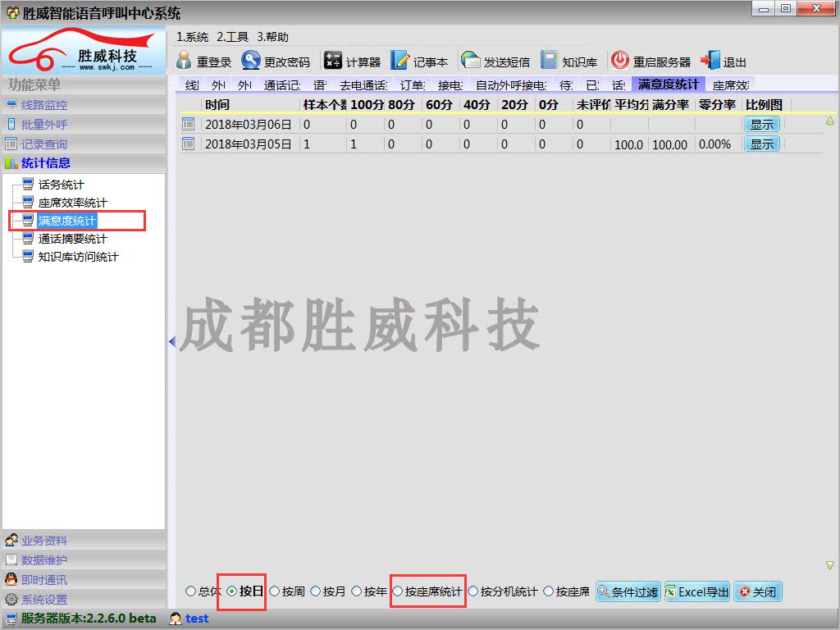Click 显示 button for 2018年03月05日
This screenshot has height=630, width=840.
point(762,144)
